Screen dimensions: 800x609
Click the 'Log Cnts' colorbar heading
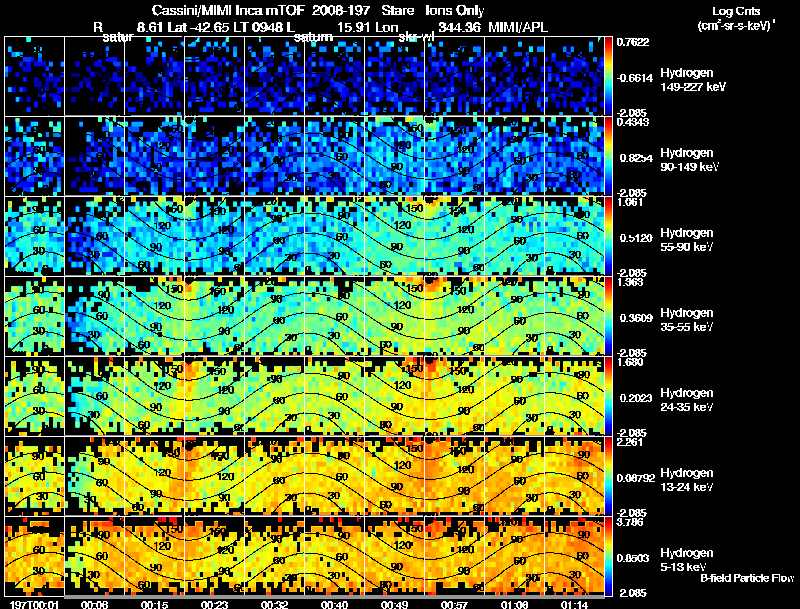click(736, 11)
